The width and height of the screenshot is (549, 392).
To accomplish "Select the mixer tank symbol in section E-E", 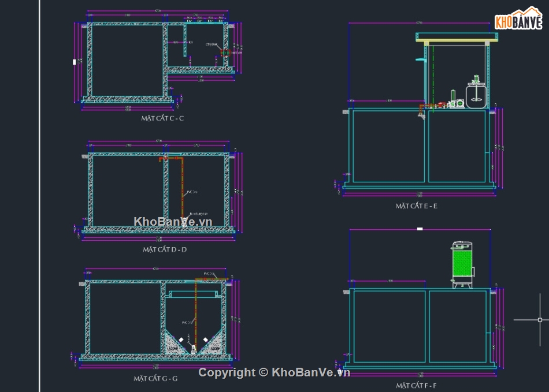I will pyautogui.click(x=477, y=96).
